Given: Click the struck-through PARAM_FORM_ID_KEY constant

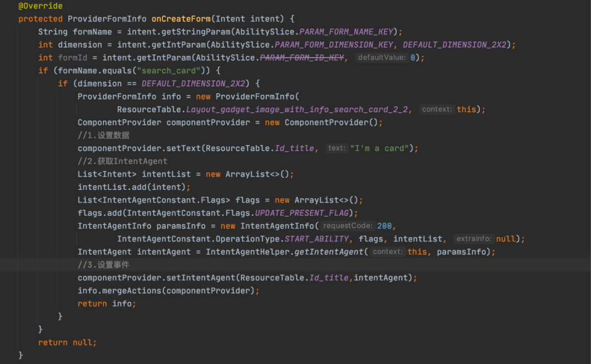Looking at the screenshot, I should pos(302,57).
